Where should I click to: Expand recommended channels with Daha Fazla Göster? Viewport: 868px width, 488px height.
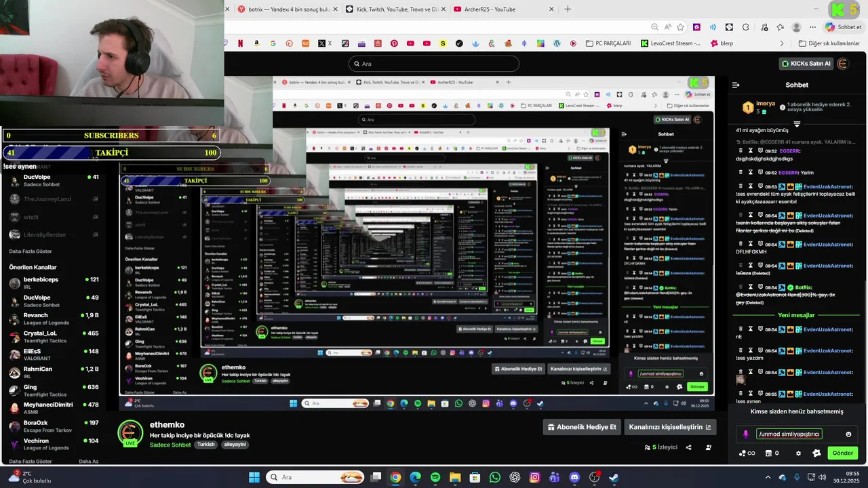tap(31, 461)
